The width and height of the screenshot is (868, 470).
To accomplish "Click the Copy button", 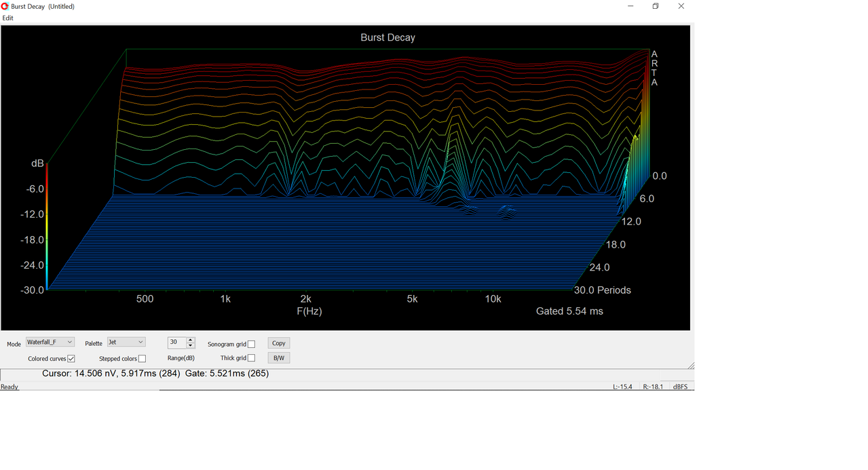I will click(279, 343).
